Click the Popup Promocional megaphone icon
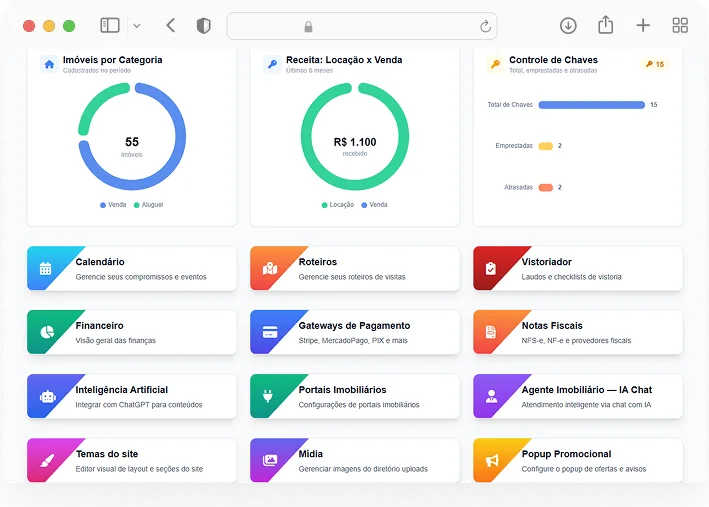 point(492,460)
